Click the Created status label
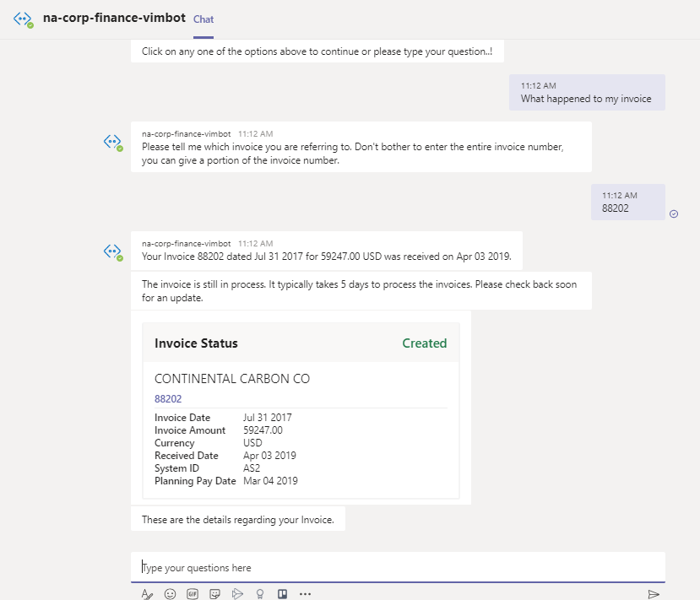The width and height of the screenshot is (700, 600). pyautogui.click(x=424, y=343)
